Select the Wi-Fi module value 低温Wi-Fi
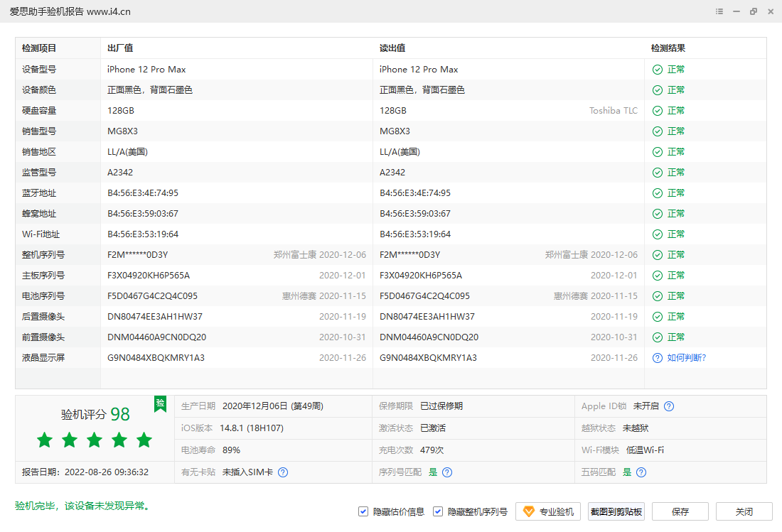 tap(645, 450)
